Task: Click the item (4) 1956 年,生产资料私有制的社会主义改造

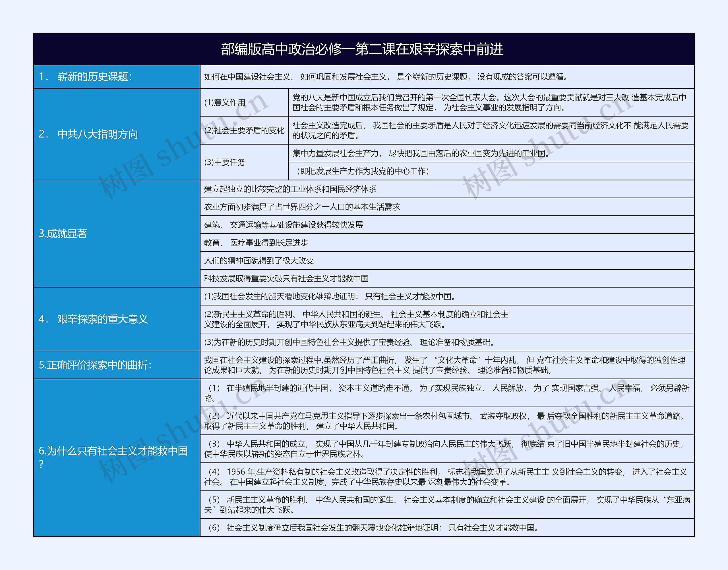Action: 447,477
